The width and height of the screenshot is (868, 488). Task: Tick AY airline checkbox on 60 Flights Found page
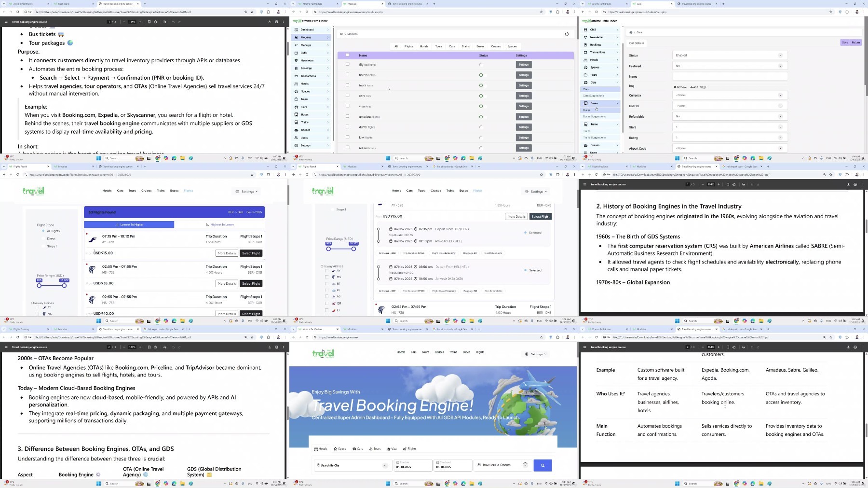click(37, 307)
